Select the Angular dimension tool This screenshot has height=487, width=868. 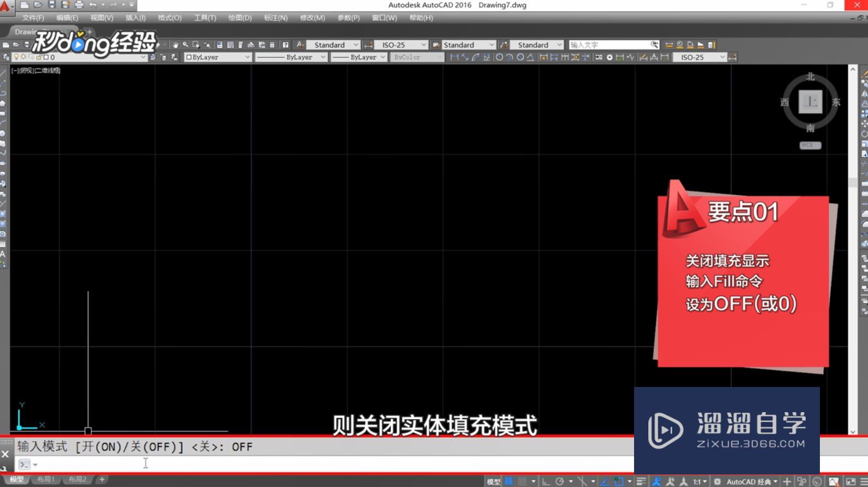point(530,57)
